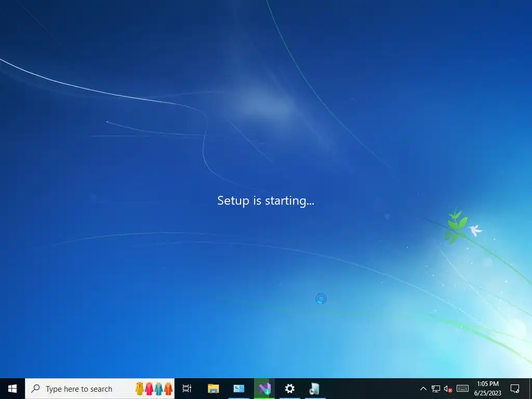The image size is (532, 399).
Task: Switch to the setup disc taskbar app
Action: pyautogui.click(x=315, y=389)
